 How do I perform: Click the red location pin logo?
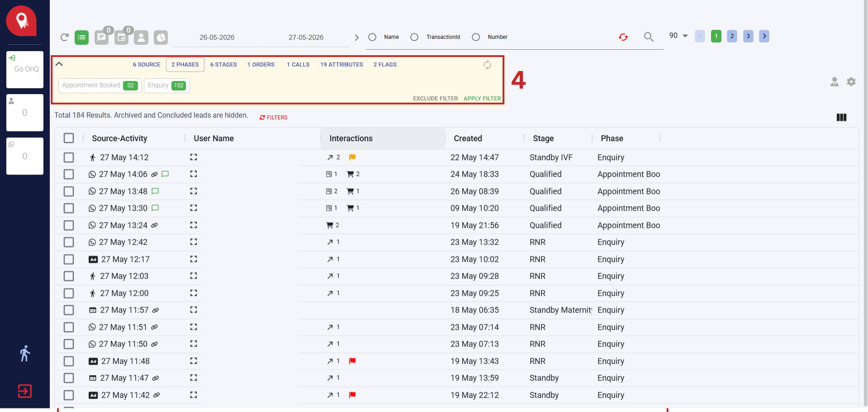click(x=21, y=21)
